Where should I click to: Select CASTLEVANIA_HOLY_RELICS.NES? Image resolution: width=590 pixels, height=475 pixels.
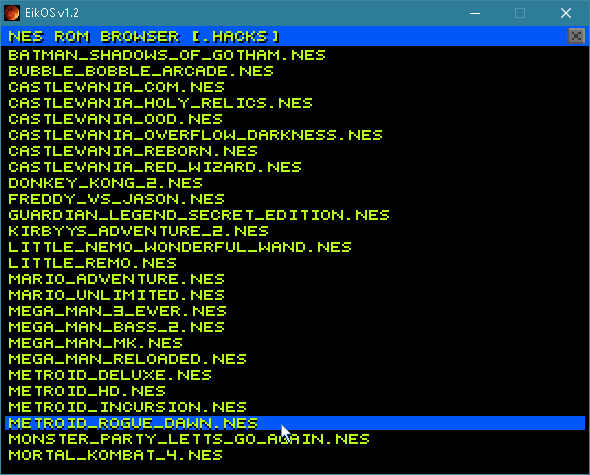[x=160, y=103]
